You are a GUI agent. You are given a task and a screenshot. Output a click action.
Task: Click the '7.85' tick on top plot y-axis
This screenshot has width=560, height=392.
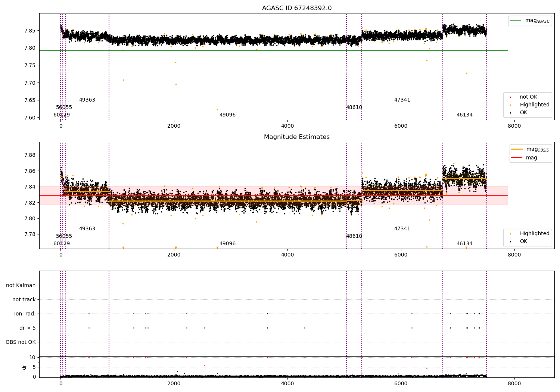[x=30, y=31]
